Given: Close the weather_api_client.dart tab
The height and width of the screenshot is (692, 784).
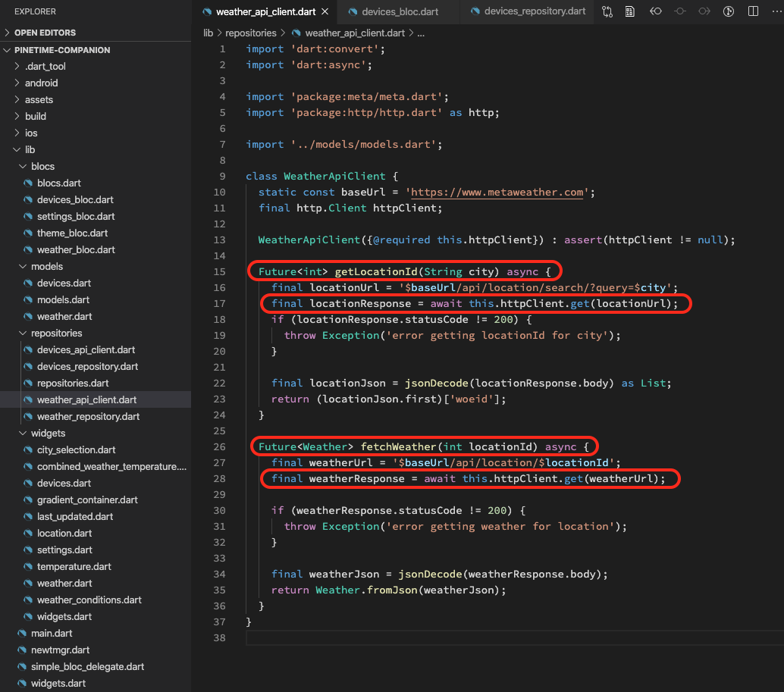Looking at the screenshot, I should (x=325, y=12).
